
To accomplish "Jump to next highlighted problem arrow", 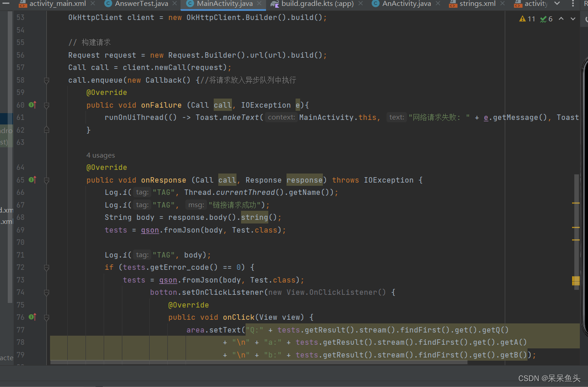I will click(573, 19).
